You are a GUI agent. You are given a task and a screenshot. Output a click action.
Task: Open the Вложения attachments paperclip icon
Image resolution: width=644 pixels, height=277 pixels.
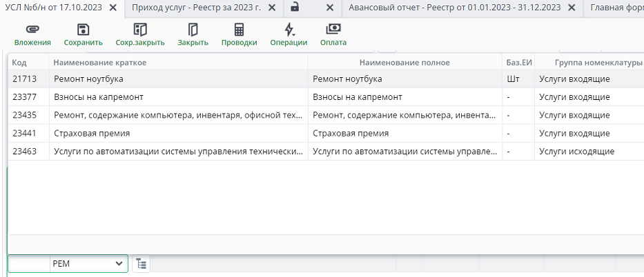[x=32, y=30]
